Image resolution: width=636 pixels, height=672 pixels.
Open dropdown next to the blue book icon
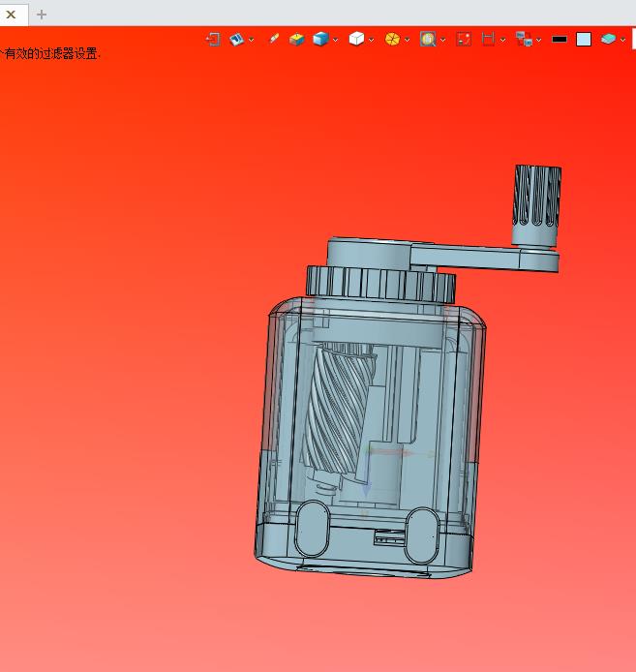point(251,40)
